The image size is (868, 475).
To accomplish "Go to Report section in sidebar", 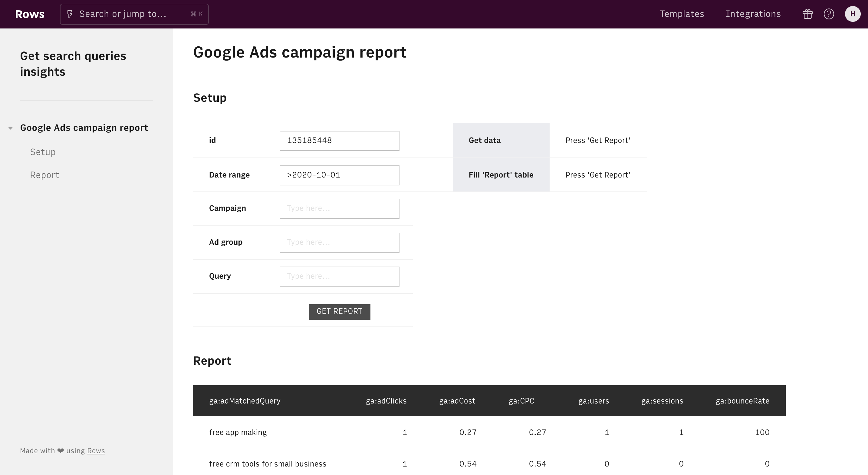I will 44,175.
